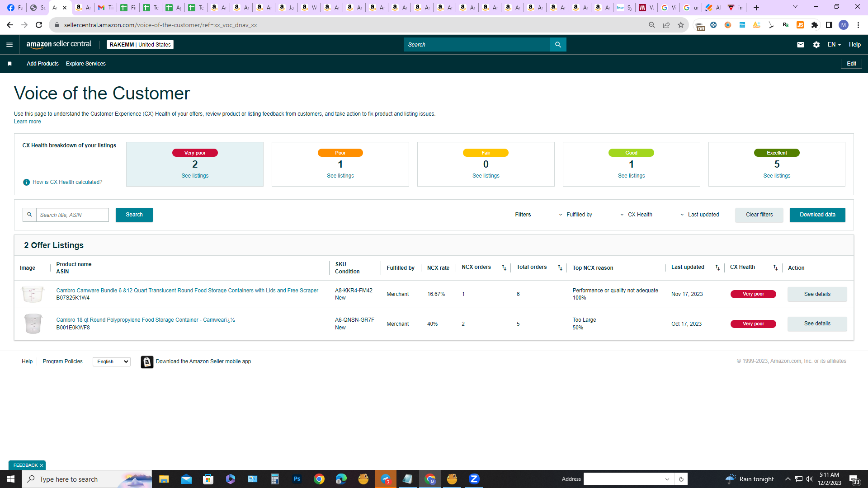Open the Chrome extensions puzzle icon
This screenshot has height=488, width=868.
coord(815,25)
